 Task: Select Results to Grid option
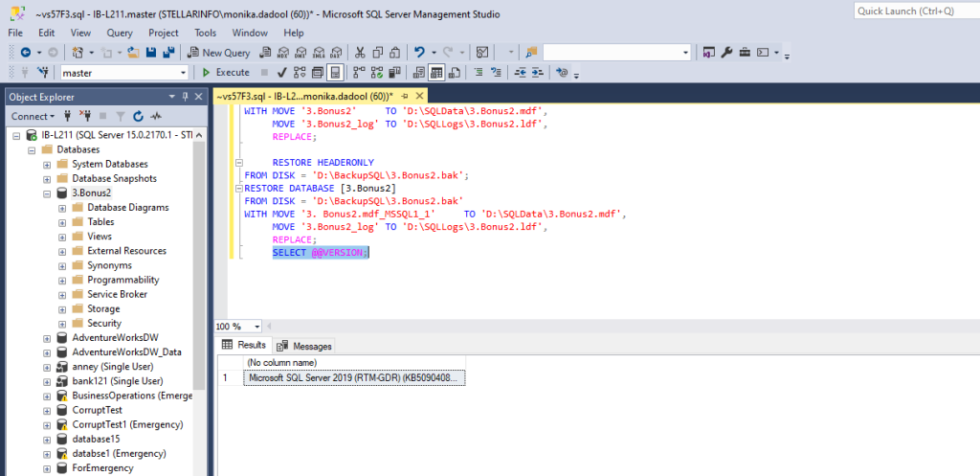[x=436, y=73]
